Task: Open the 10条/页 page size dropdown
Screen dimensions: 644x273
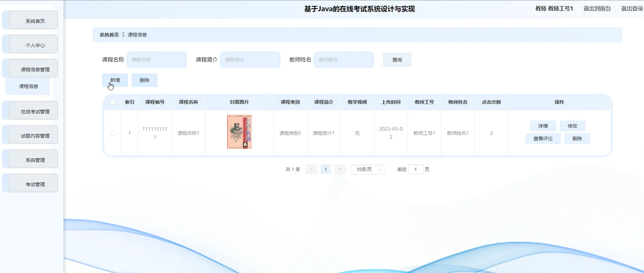Action: (367, 170)
